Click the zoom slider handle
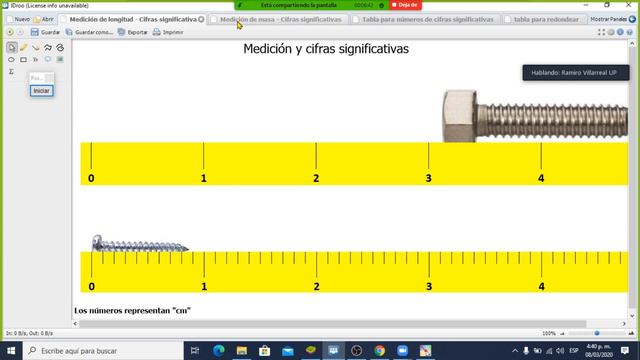This screenshot has width=640, height=360. click(x=597, y=333)
